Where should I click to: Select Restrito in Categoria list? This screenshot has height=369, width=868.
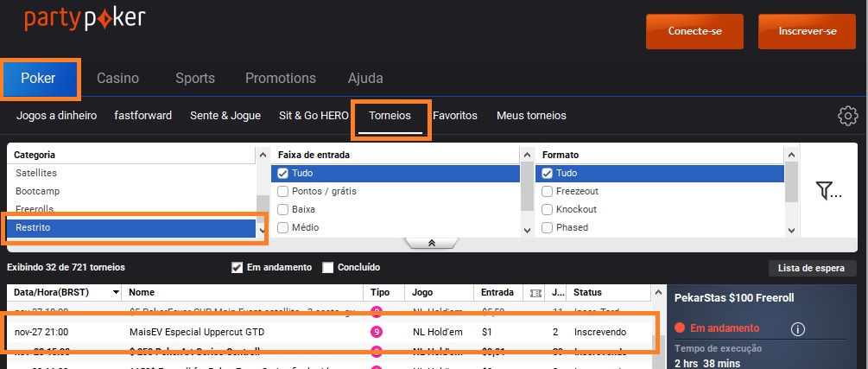point(131,228)
